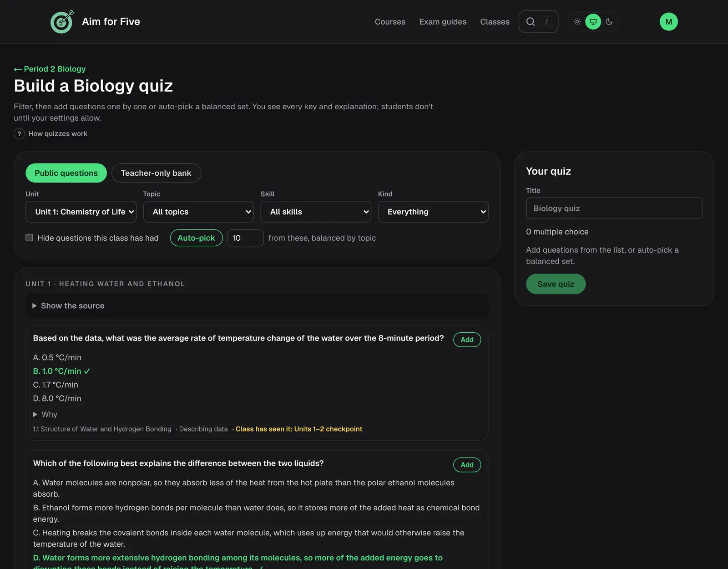Click Class has seen it checkpoint note
Viewport: 728px width, 569px height.
pos(299,429)
